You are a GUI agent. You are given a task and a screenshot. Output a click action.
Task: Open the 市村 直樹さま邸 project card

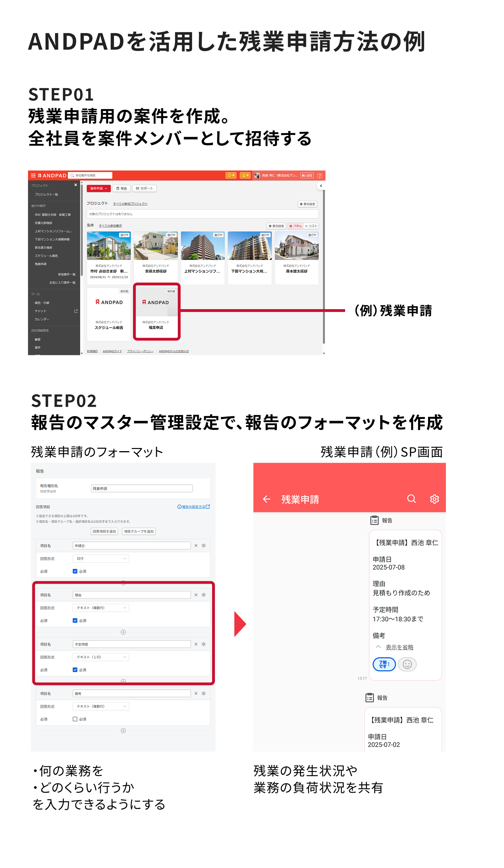pyautogui.click(x=109, y=258)
